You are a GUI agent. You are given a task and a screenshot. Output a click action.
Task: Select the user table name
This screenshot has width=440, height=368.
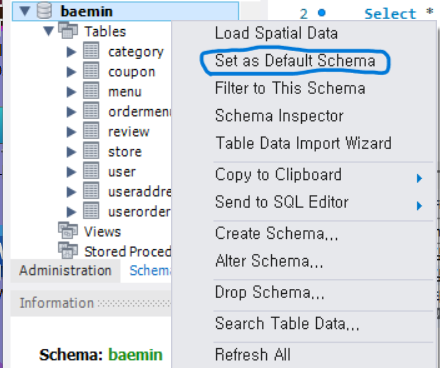pyautogui.click(x=122, y=172)
